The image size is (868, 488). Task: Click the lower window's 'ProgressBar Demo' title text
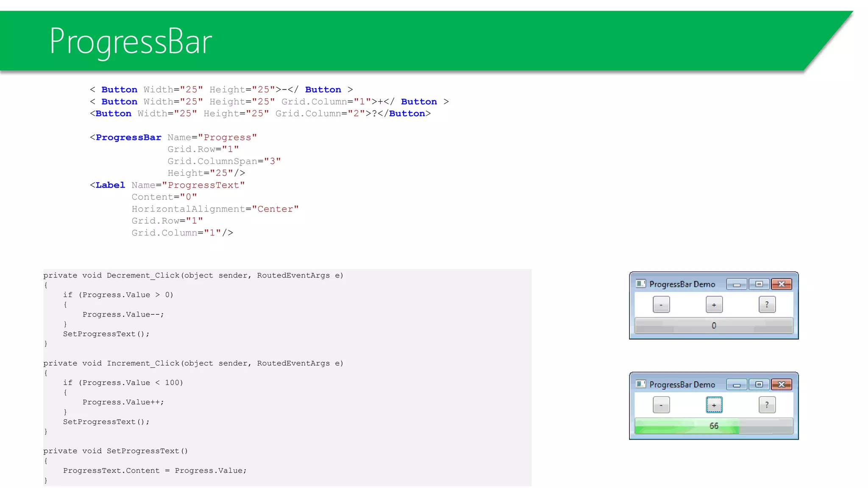(682, 385)
